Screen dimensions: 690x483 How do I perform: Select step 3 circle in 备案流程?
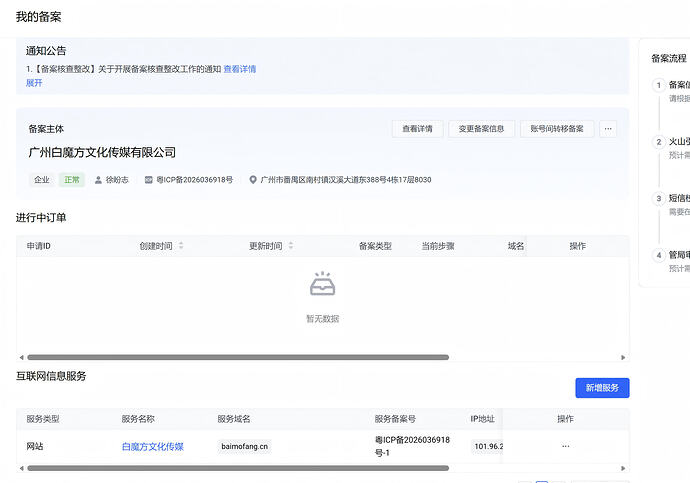coord(659,198)
